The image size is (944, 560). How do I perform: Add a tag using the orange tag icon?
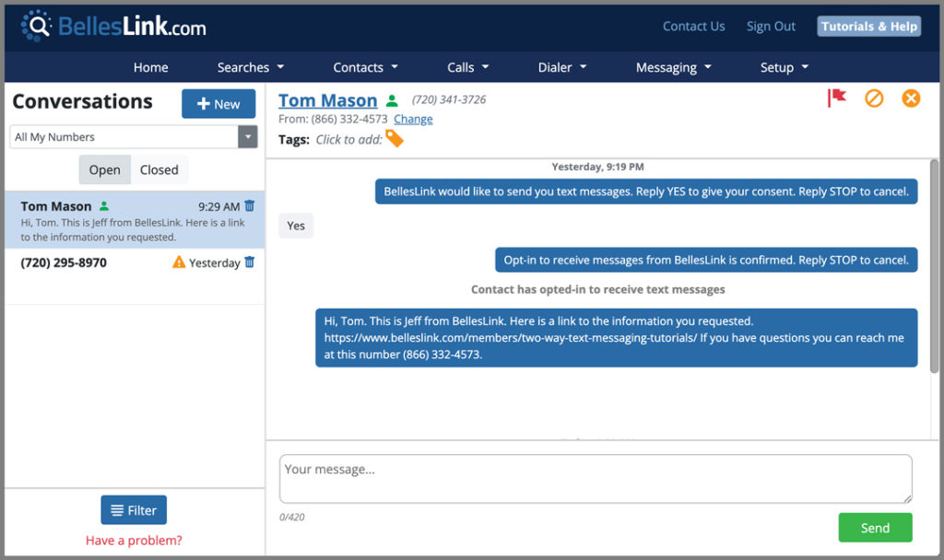pos(395,138)
